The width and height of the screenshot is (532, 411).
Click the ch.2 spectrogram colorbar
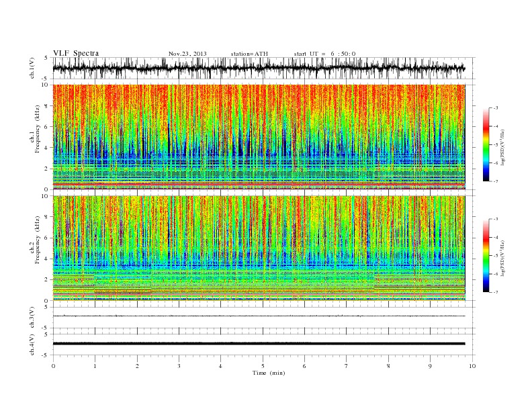click(x=486, y=255)
